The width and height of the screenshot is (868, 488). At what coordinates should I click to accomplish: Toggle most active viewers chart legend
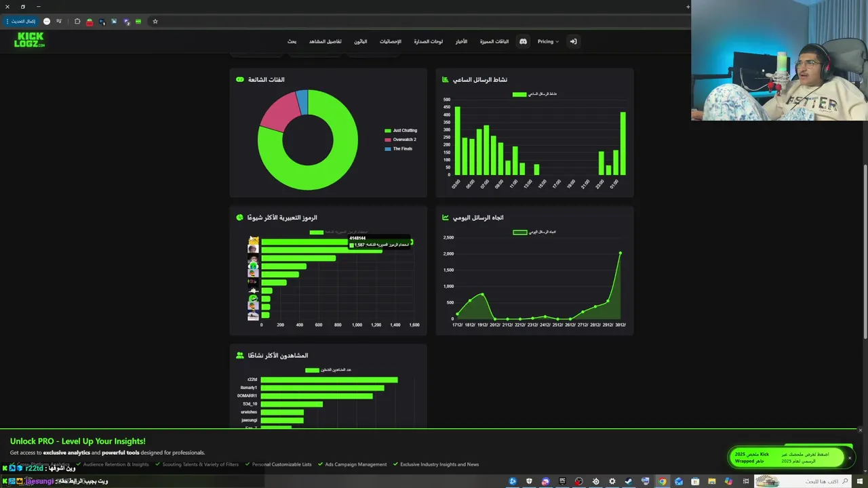[328, 370]
